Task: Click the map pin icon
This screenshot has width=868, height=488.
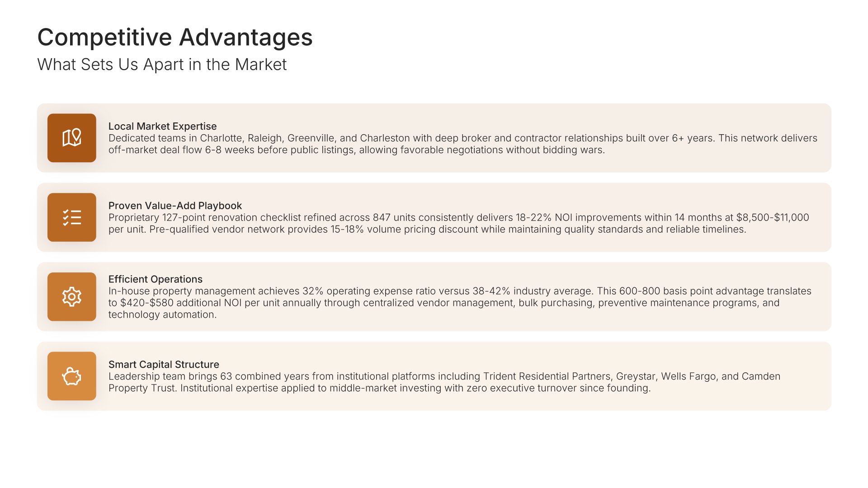Action: click(x=71, y=138)
